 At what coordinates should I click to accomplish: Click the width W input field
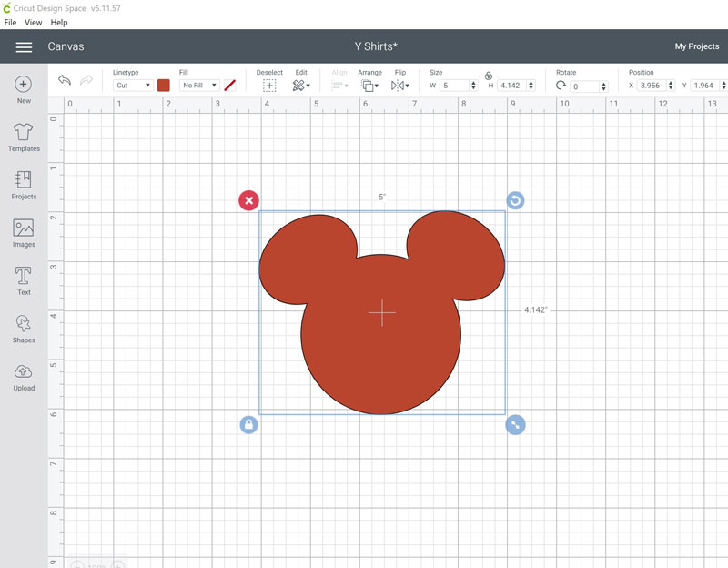point(455,86)
